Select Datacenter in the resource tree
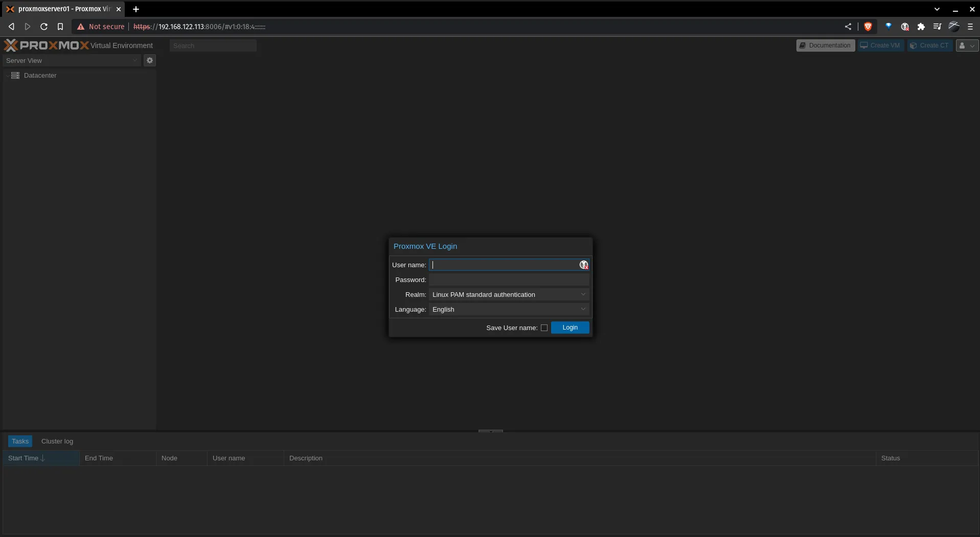Viewport: 980px width, 537px height. 40,76
